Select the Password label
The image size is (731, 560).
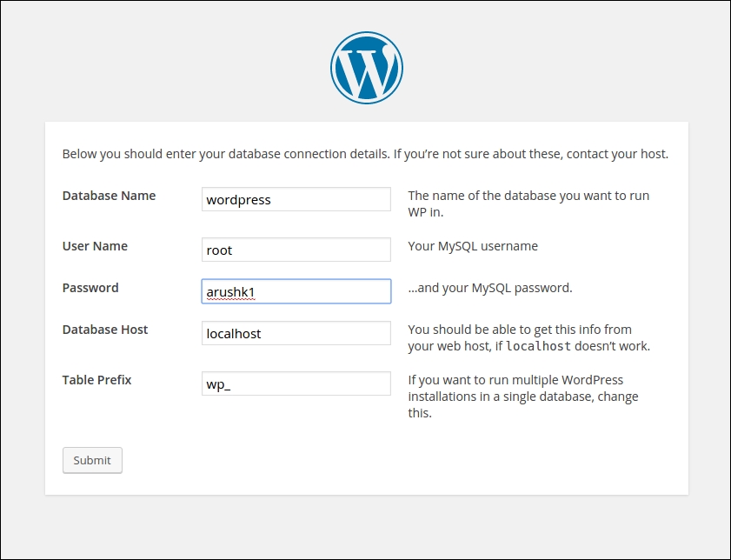tap(90, 288)
